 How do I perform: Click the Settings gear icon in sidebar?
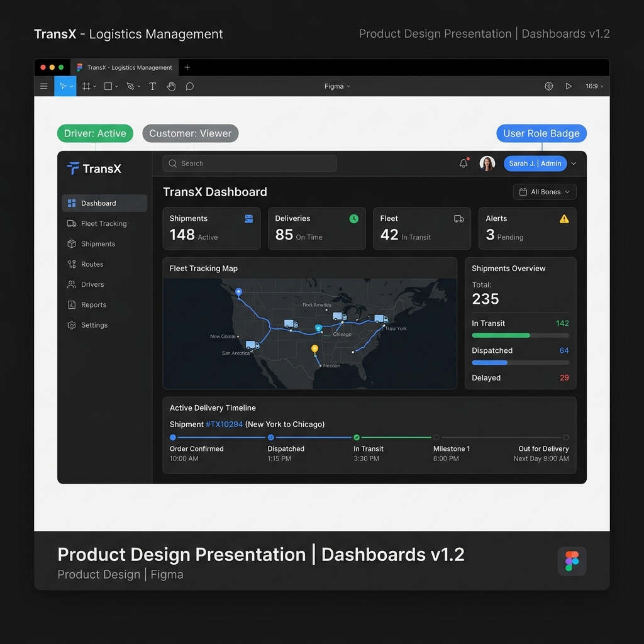pyautogui.click(x=72, y=325)
